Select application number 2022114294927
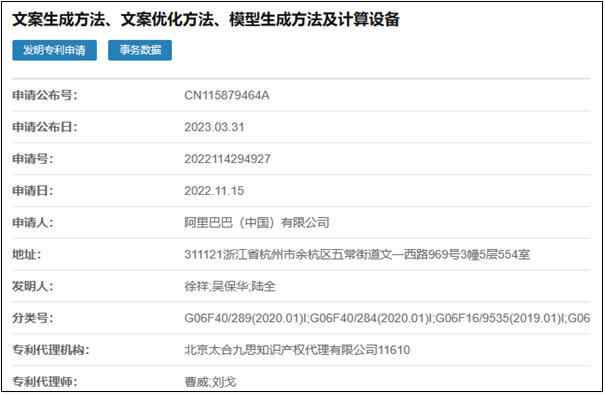This screenshot has height=394, width=605. tap(227, 159)
